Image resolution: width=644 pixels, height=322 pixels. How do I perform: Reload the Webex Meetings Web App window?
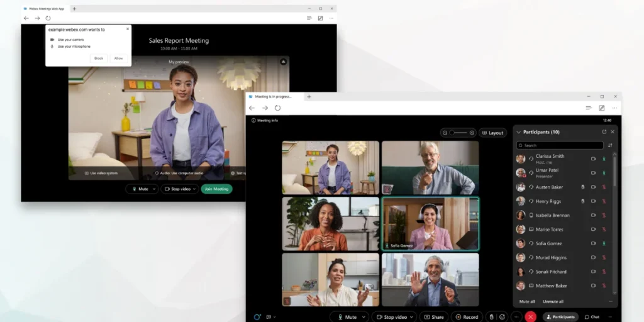point(48,18)
